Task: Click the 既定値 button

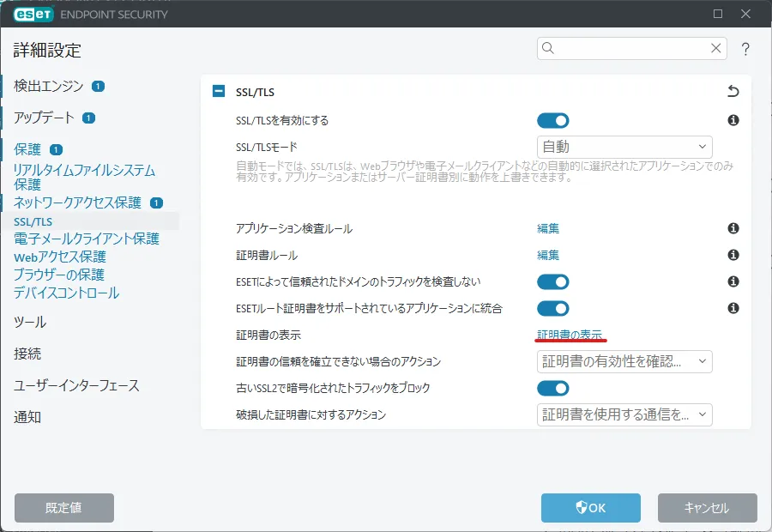Action: (x=64, y=508)
